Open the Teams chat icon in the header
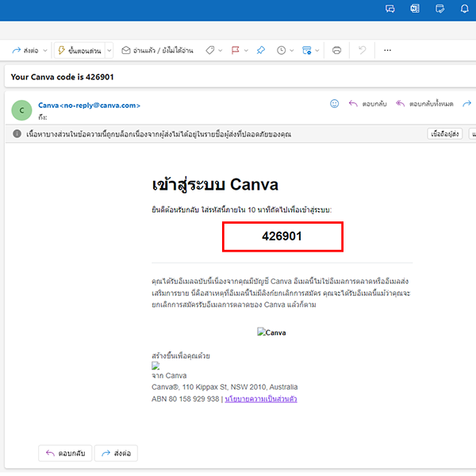Viewport: 476px width, 476px height. (x=390, y=9)
